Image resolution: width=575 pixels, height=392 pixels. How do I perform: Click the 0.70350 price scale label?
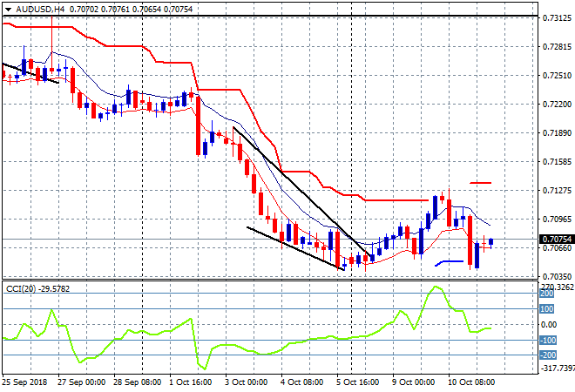(x=557, y=276)
